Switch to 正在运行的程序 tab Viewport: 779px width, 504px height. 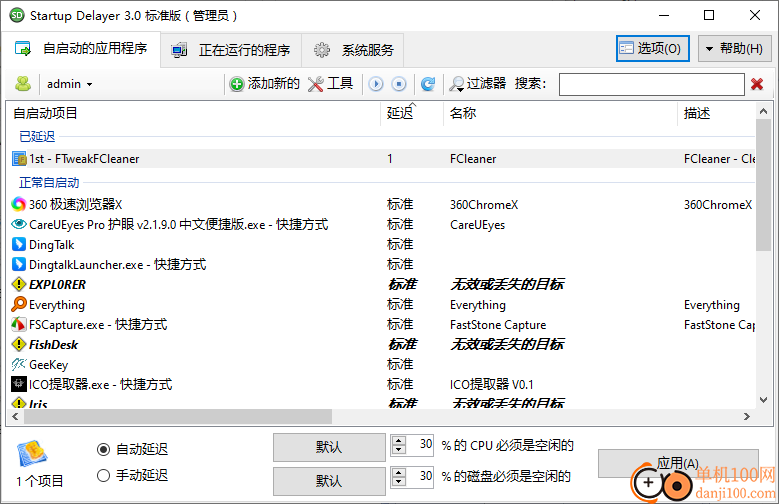click(x=231, y=50)
